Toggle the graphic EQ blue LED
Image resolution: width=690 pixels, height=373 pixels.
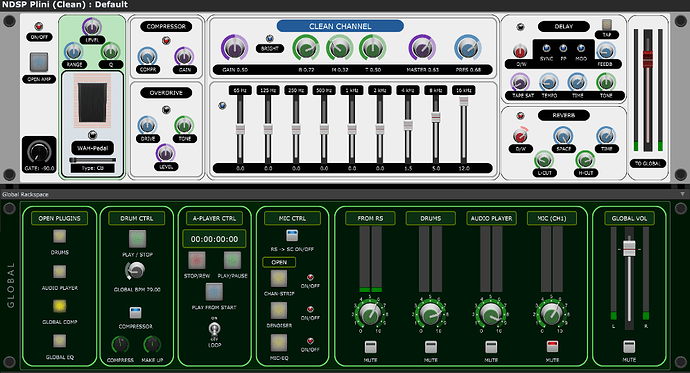click(x=222, y=106)
